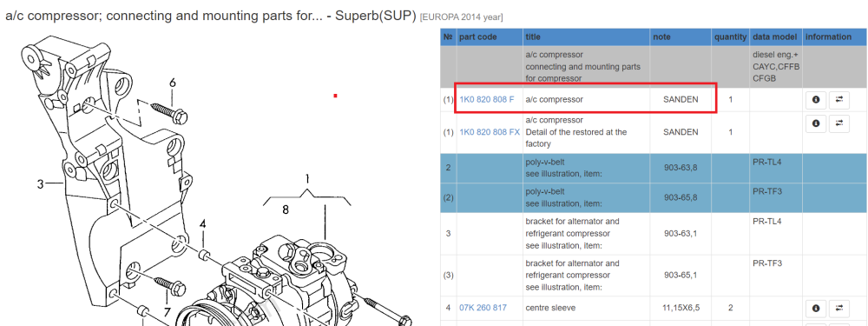Click PR-TL4 in the 903-63,8 poly-v-belt row
Image resolution: width=868 pixels, height=326 pixels.
coord(766,162)
